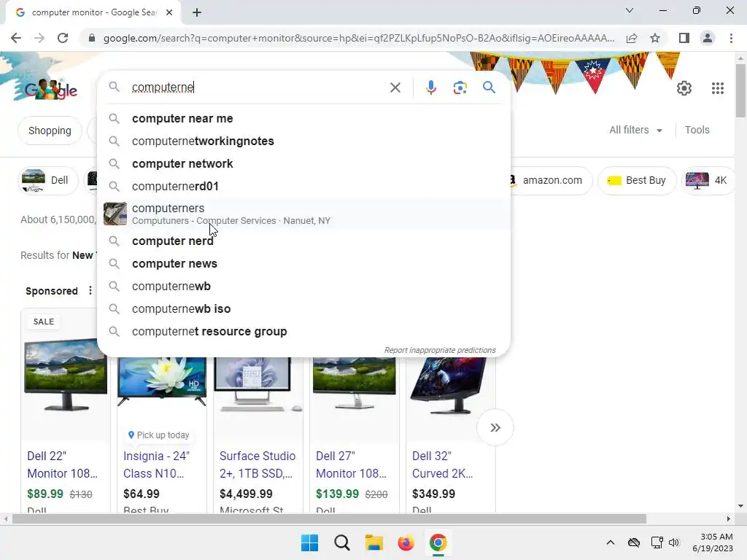Open a new browser tab
Image resolution: width=747 pixels, height=560 pixels.
coord(197,12)
